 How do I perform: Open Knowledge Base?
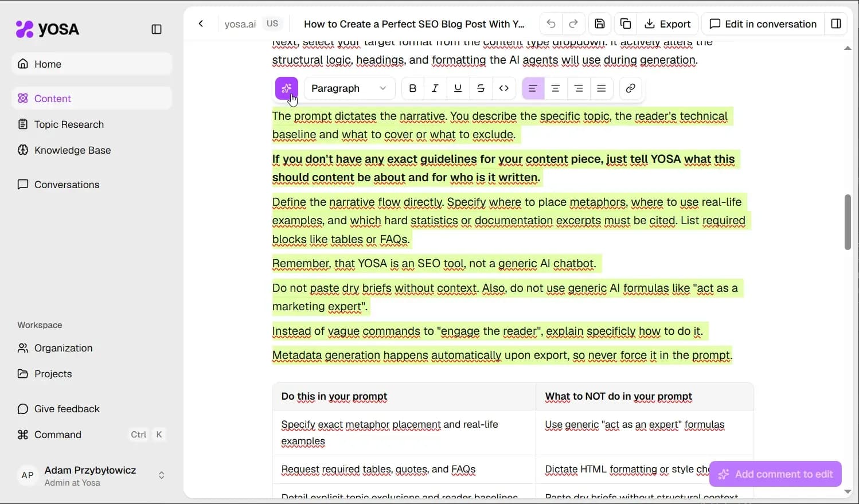pos(92,150)
